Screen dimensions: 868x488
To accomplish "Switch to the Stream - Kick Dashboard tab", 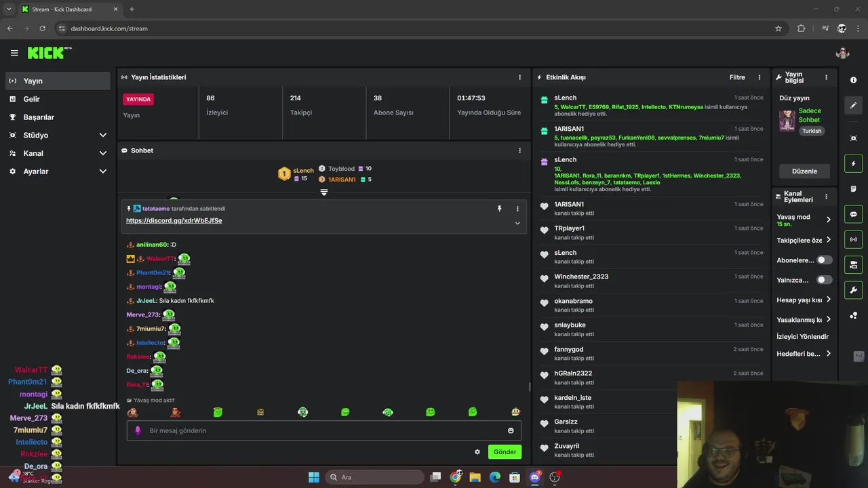I will 69,9.
